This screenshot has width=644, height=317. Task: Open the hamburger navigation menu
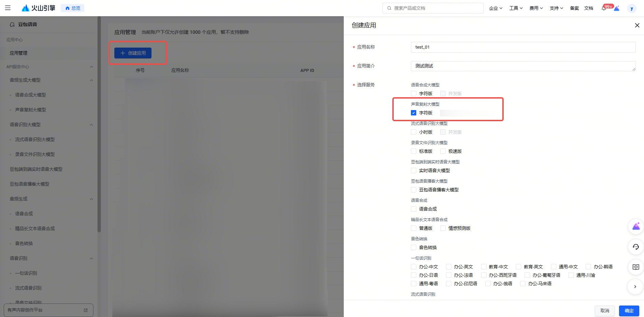click(8, 8)
